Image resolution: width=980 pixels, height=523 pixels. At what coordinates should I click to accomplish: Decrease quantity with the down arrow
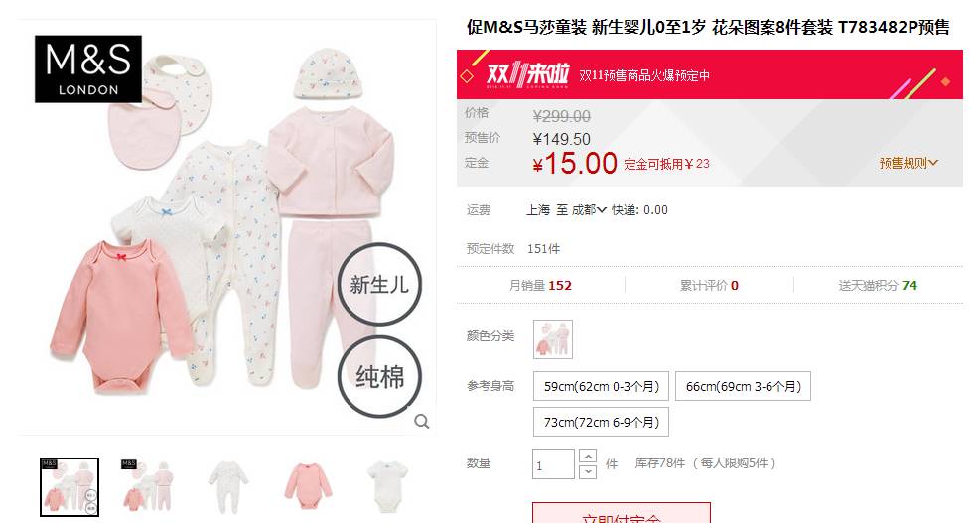[x=588, y=471]
